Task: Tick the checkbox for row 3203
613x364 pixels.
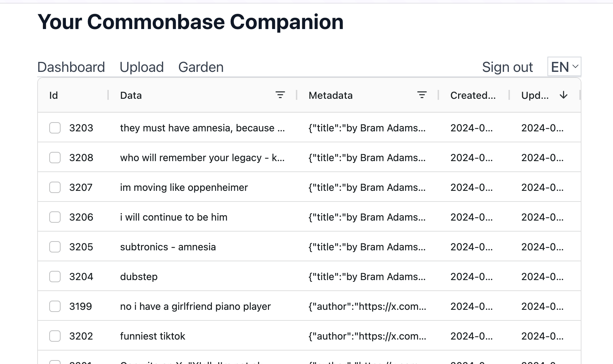Action: [55, 128]
